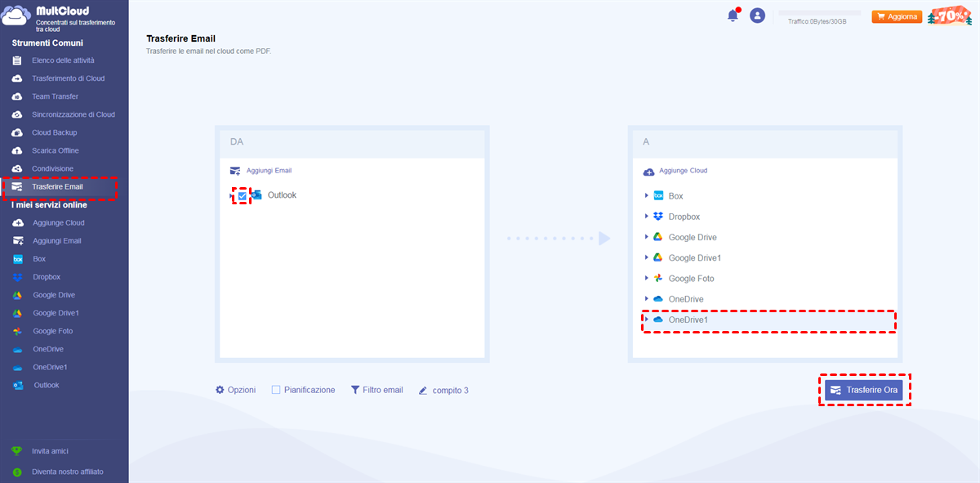This screenshot has width=980, height=483.
Task: Expand the Google Foto arrow in the A panel
Action: pos(647,279)
